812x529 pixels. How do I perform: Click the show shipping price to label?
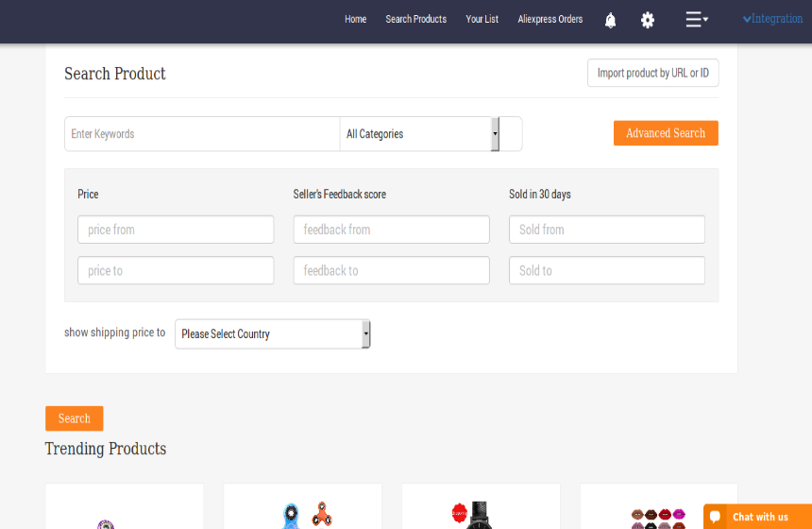click(x=115, y=333)
